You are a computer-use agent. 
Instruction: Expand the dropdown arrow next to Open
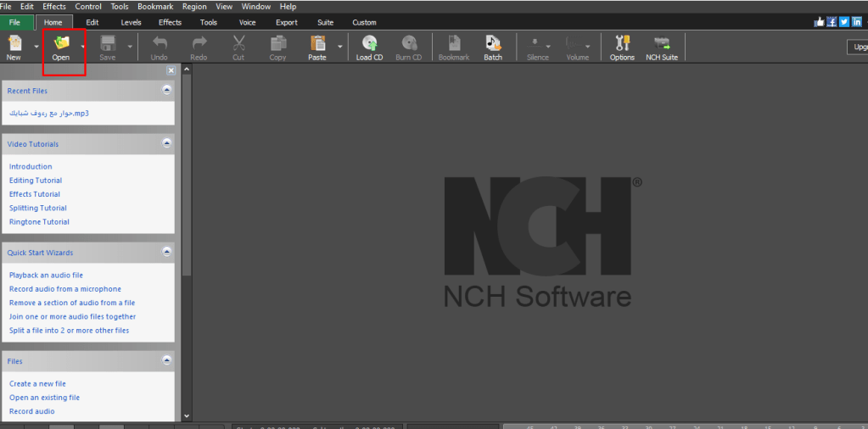pos(82,47)
